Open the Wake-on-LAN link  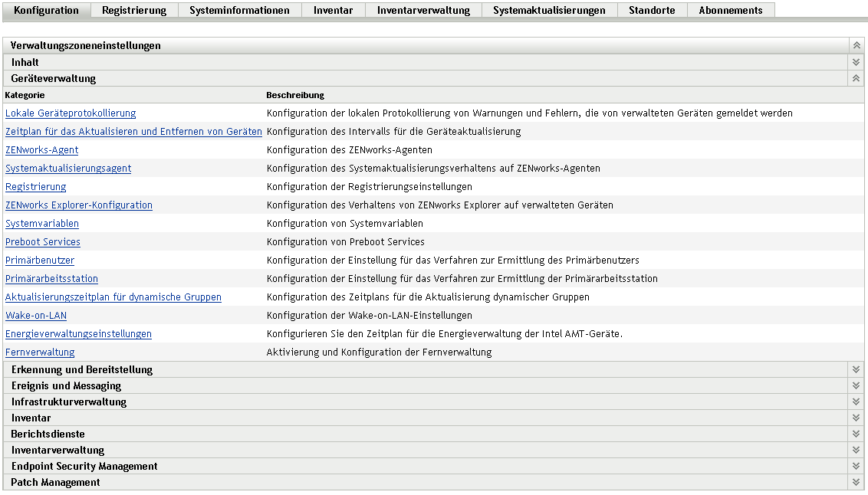pyautogui.click(x=36, y=315)
